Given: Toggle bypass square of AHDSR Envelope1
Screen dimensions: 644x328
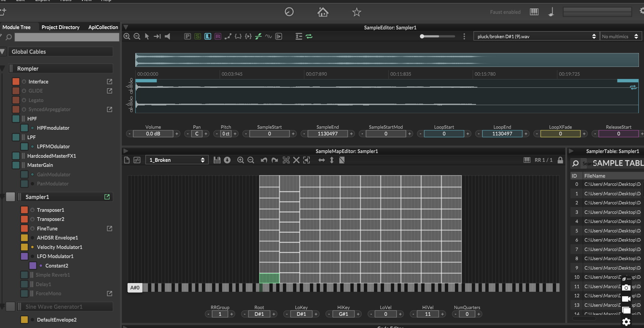Looking at the screenshot, I should [24, 237].
